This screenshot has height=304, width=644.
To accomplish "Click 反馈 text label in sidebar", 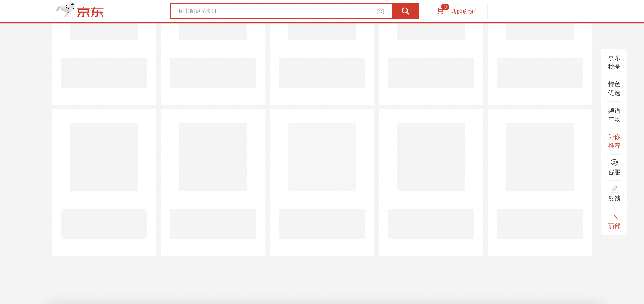I will pyautogui.click(x=614, y=199).
